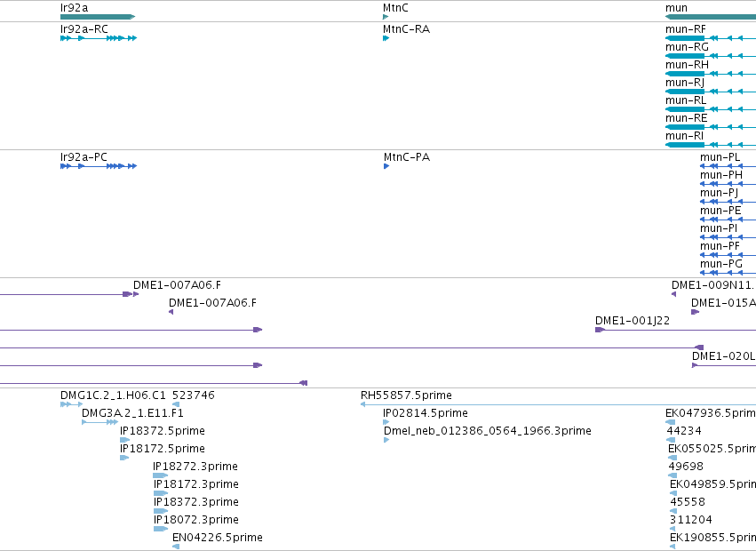Click the EK047936.5prime EST label
This screenshot has width=756, height=551.
(711, 413)
